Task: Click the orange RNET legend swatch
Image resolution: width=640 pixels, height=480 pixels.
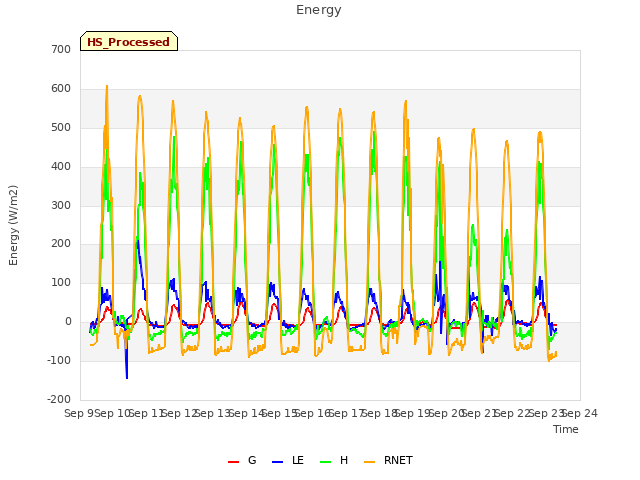Action: coord(369,462)
